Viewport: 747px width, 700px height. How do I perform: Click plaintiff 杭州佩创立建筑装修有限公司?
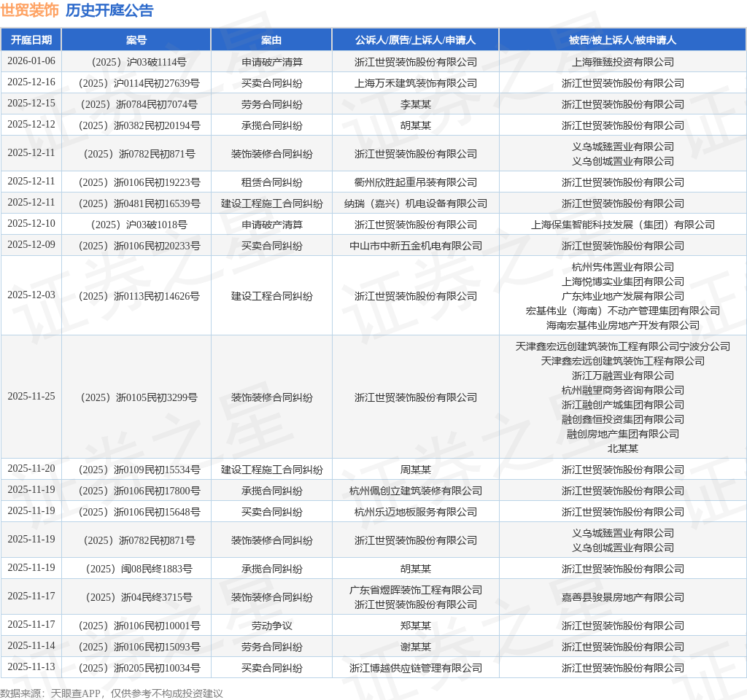pos(415,491)
